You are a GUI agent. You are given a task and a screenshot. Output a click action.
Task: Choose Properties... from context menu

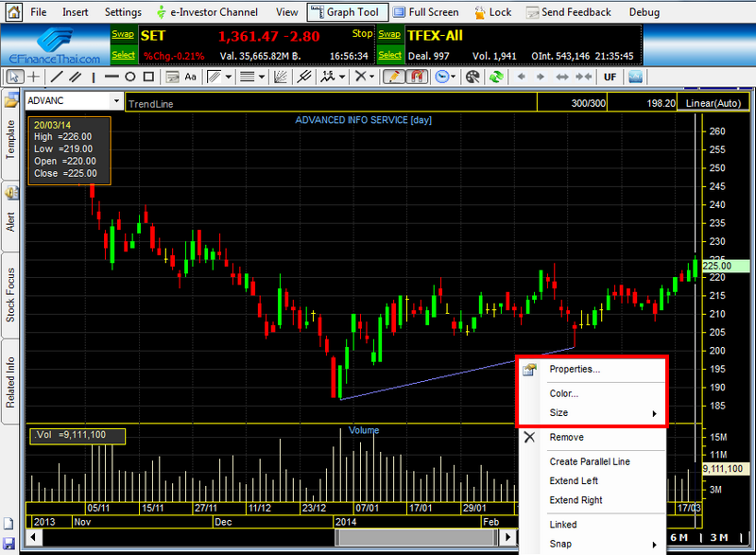(593, 370)
